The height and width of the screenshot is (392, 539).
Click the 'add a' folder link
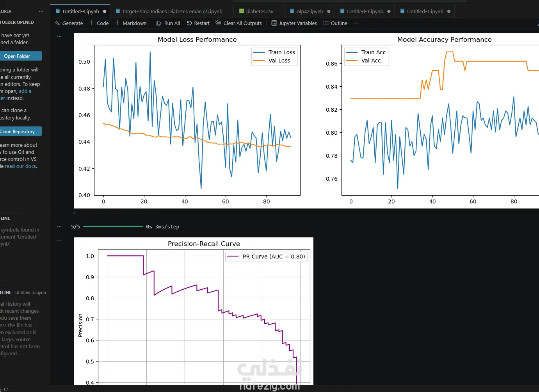pos(25,91)
